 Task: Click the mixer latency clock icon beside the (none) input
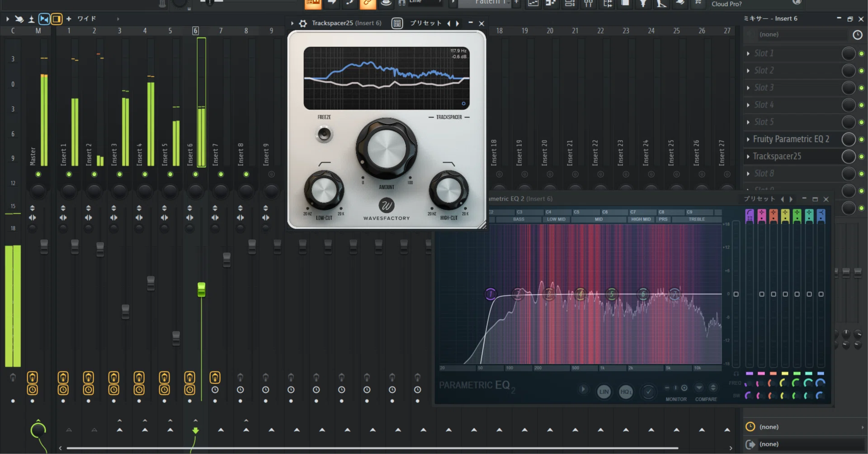point(857,35)
